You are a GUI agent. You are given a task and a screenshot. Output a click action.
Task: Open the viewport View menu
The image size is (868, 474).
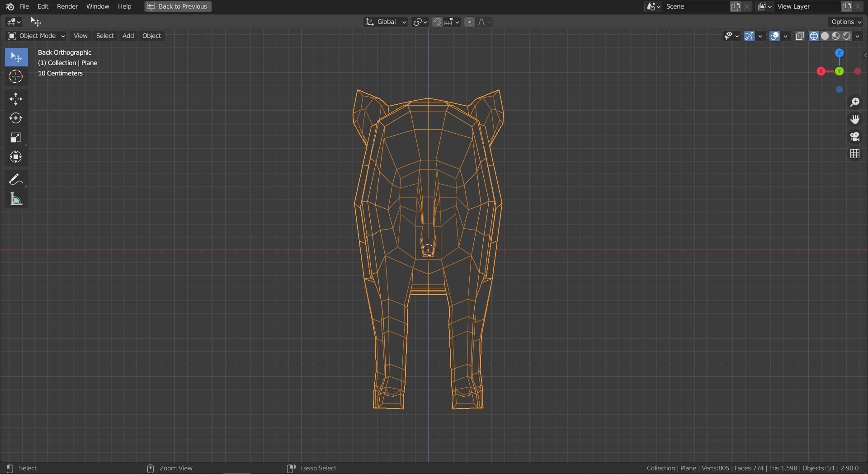pos(80,36)
